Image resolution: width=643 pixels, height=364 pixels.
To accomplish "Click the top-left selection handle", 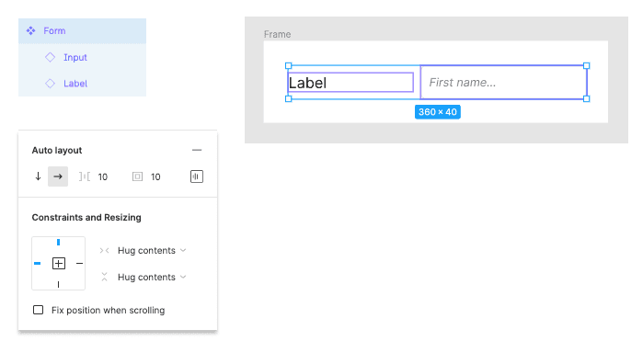I will tap(288, 65).
